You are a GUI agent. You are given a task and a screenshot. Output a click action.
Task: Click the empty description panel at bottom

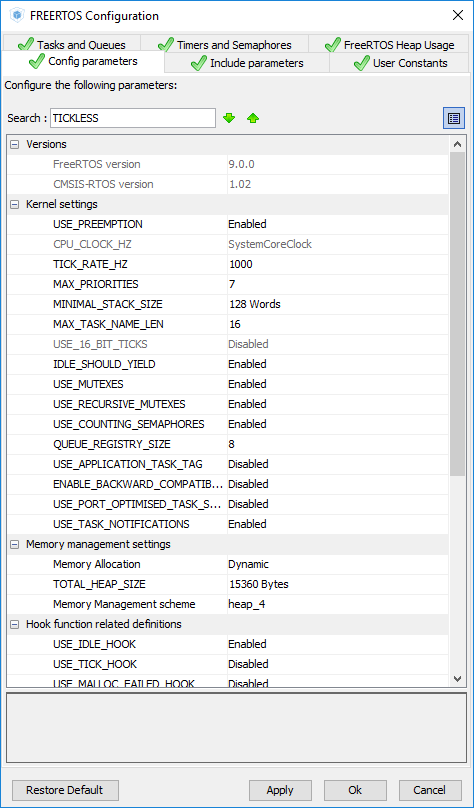[x=236, y=728]
